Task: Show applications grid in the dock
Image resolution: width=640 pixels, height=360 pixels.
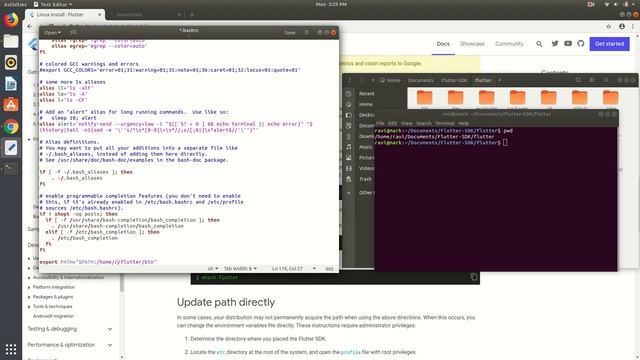Action: pyautogui.click(x=11, y=349)
